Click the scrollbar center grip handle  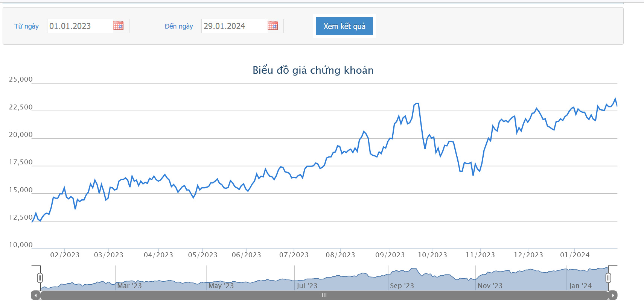tap(324, 296)
